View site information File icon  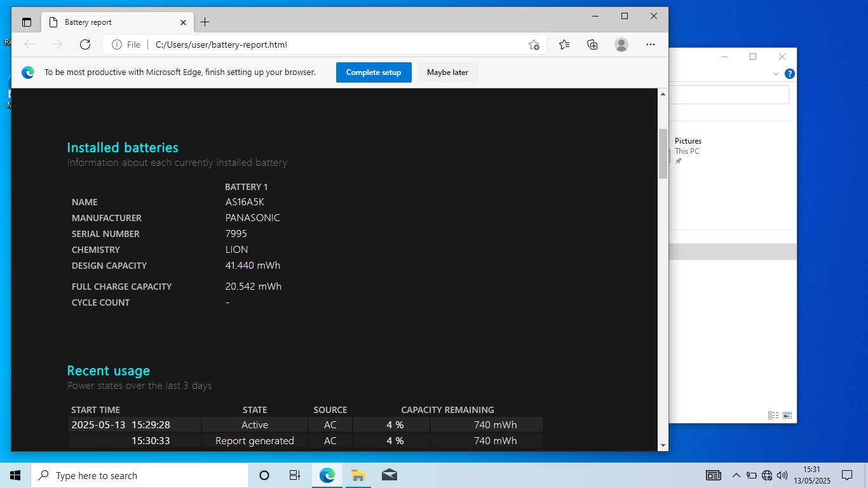(126, 44)
